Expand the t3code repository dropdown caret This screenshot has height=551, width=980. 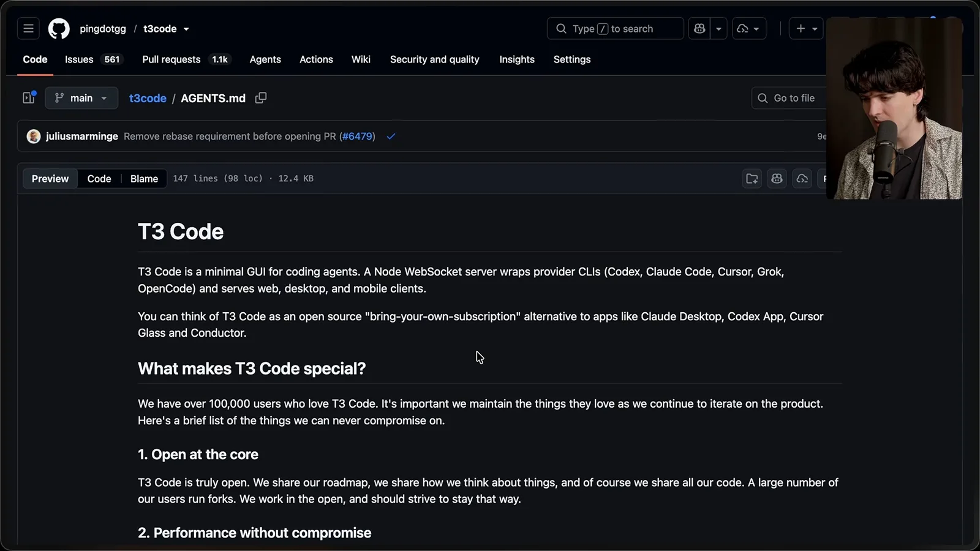coord(186,29)
